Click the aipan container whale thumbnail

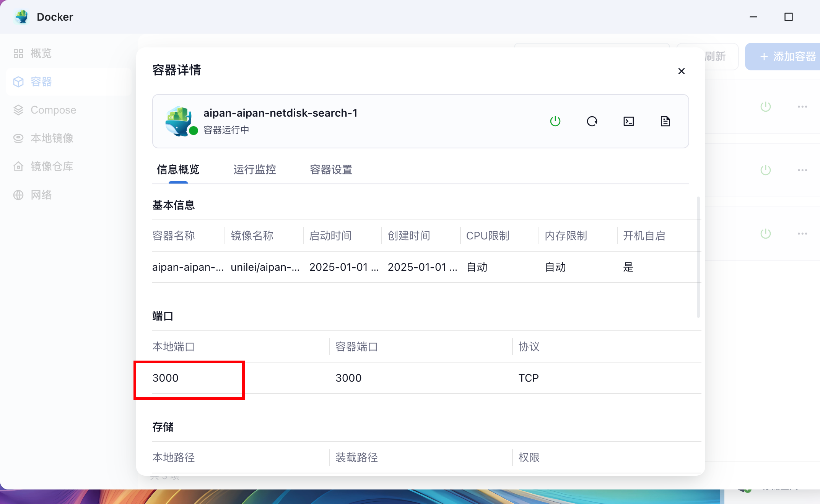click(179, 121)
